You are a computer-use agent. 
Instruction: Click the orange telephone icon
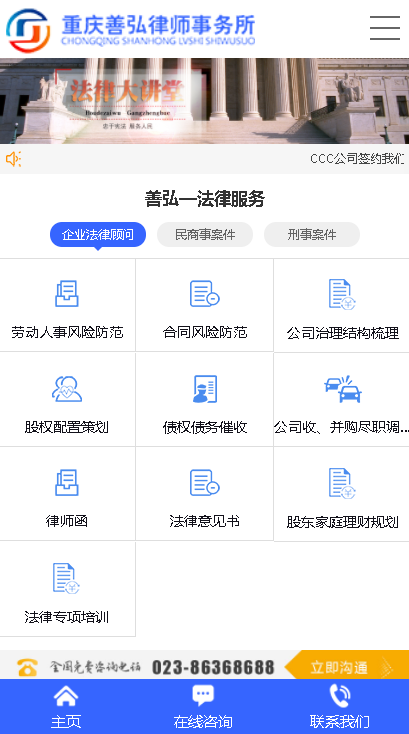tap(28, 667)
